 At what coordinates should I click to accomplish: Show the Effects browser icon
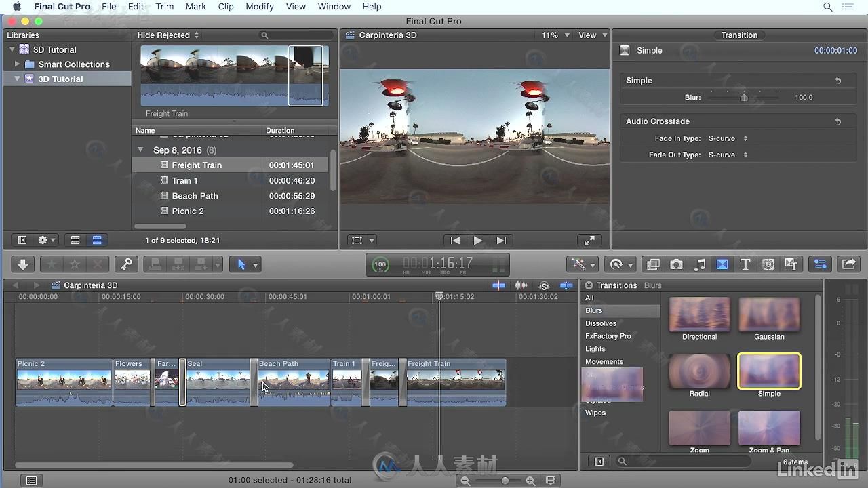coord(653,264)
